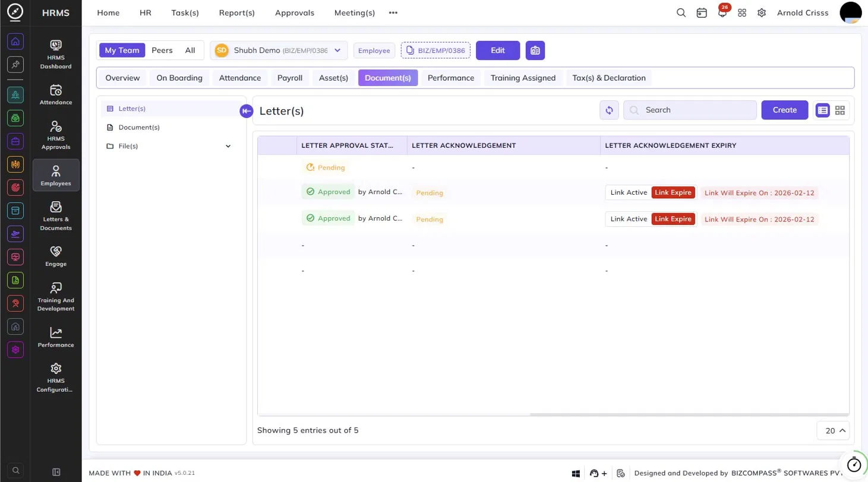Select the My Team filter
Screen dimensions: 868x482
(x=122, y=50)
